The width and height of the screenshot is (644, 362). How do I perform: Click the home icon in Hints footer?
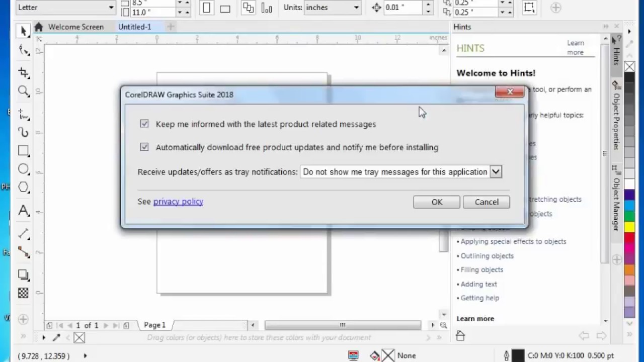click(460, 336)
